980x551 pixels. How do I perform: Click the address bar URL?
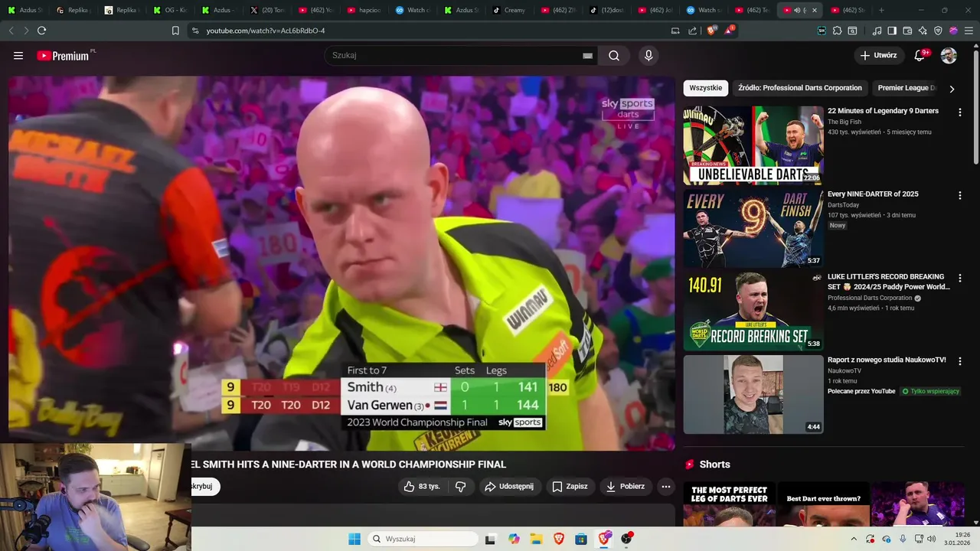266,31
